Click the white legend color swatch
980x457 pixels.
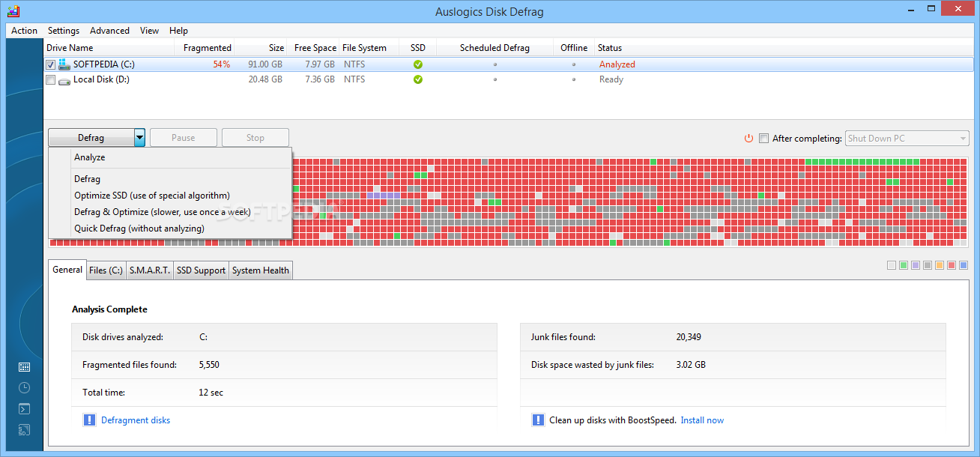coord(892,265)
